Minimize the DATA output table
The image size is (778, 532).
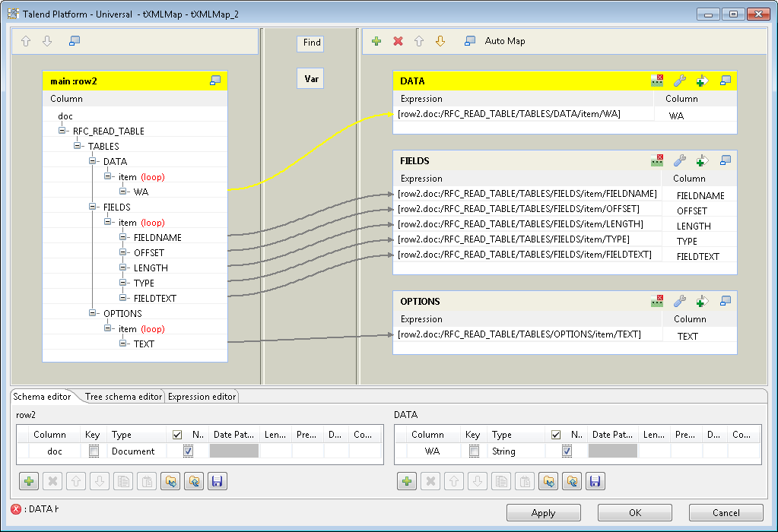725,81
